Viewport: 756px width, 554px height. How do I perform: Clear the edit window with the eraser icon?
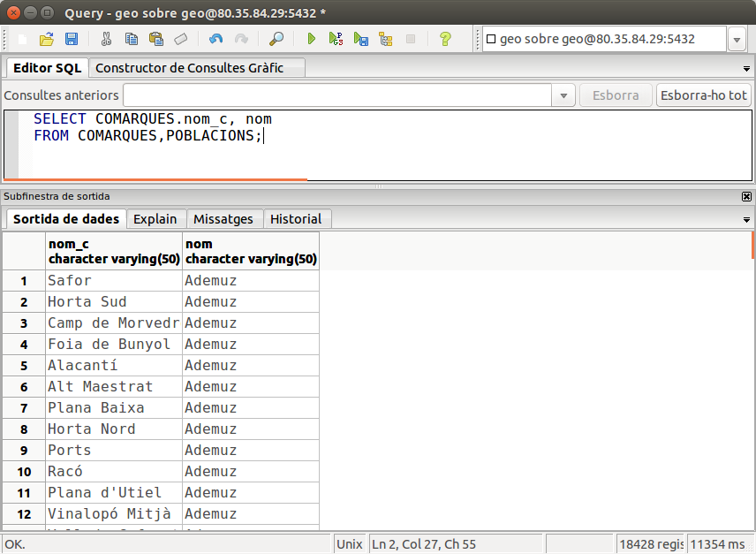point(181,39)
